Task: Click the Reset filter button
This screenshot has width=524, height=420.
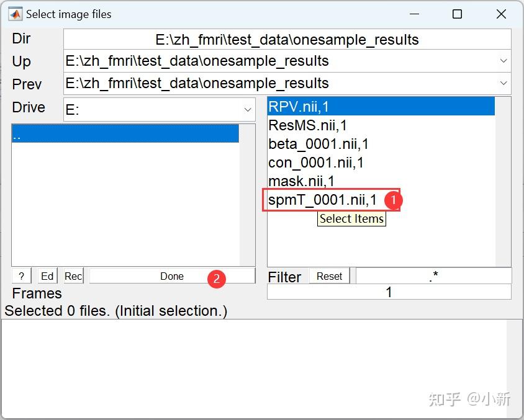Action: point(329,276)
